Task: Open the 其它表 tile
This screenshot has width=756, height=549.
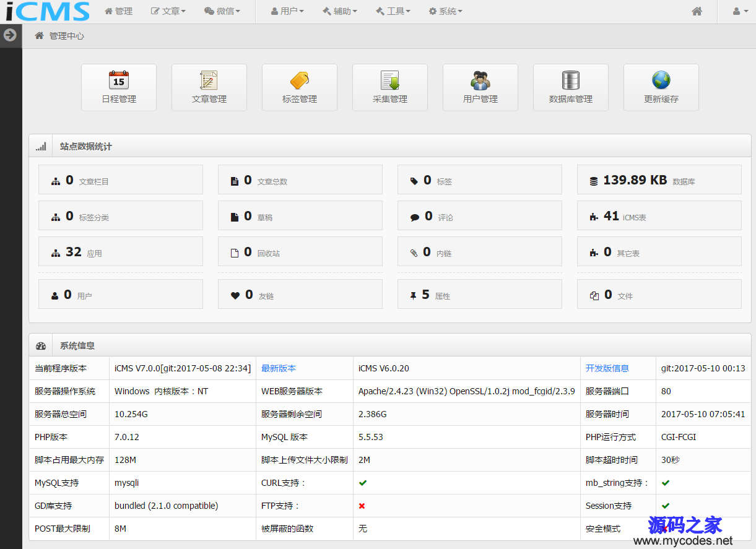Action: [x=659, y=251]
